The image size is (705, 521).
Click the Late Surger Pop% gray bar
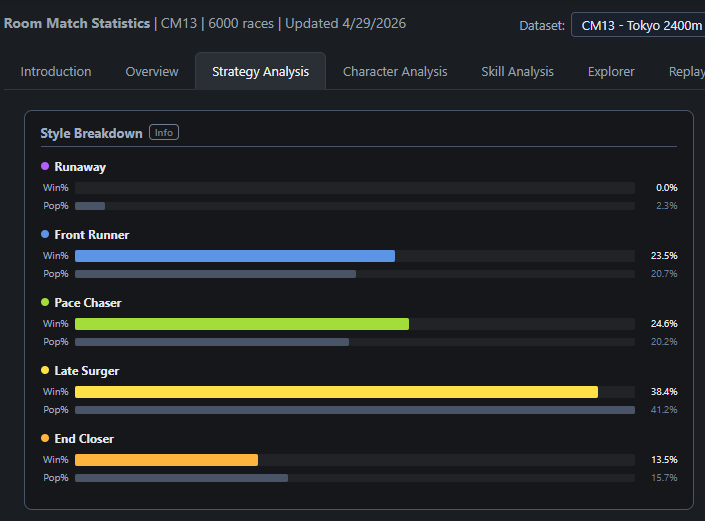point(355,410)
